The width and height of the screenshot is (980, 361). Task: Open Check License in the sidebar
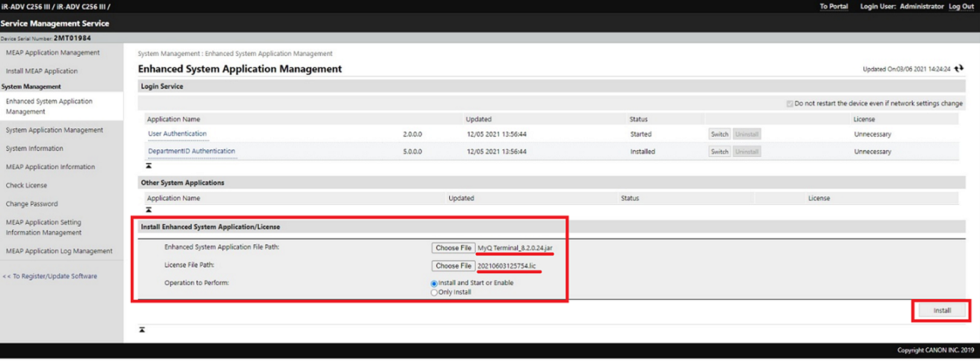pos(27,186)
